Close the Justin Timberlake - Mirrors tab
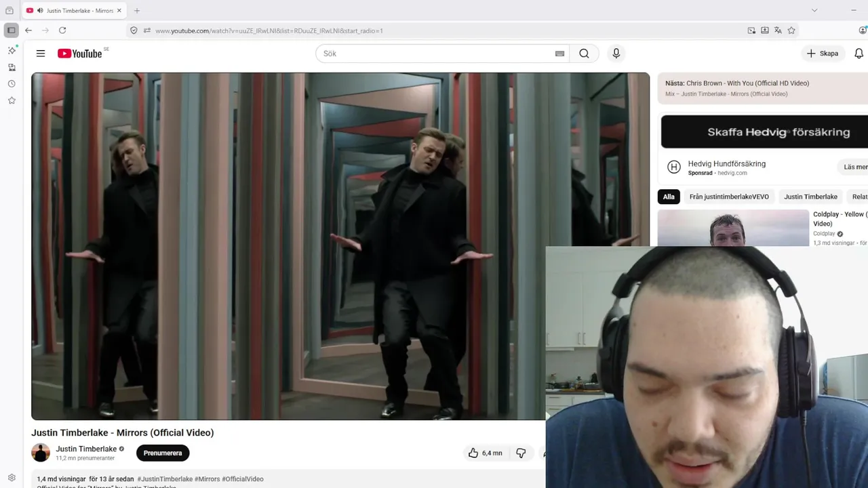This screenshot has width=868, height=488. click(119, 11)
